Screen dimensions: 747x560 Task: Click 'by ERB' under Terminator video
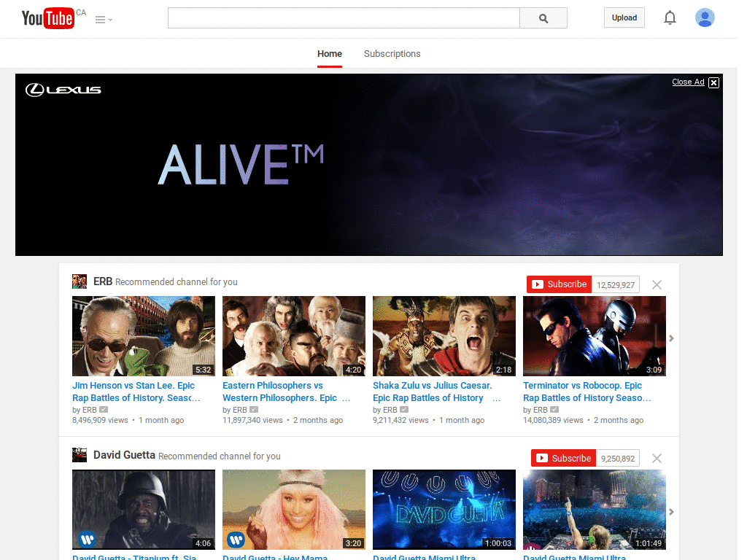[535, 410]
